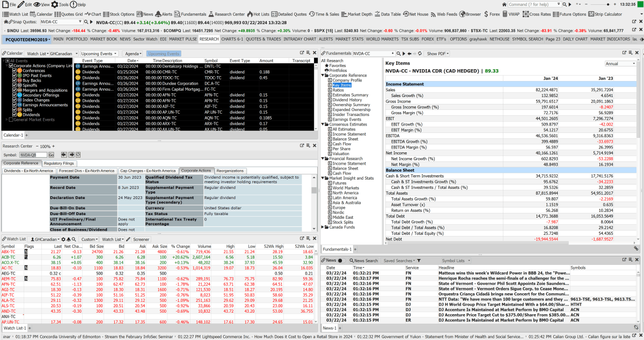Select the Regulatory Filings tab
This screenshot has height=340, width=644.
coord(60,163)
